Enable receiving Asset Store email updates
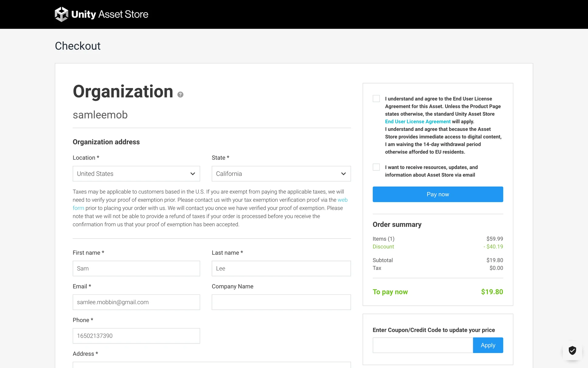Image resolution: width=588 pixels, height=368 pixels. [x=376, y=167]
